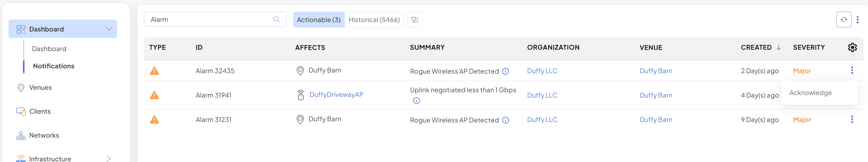Click the VENUE column header
The width and height of the screenshot is (868, 162).
click(651, 47)
